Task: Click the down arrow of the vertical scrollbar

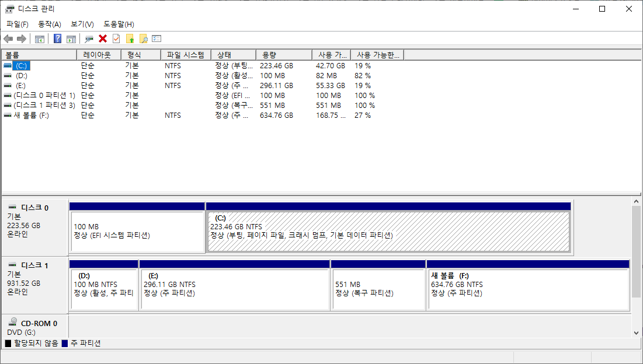Action: click(x=637, y=332)
